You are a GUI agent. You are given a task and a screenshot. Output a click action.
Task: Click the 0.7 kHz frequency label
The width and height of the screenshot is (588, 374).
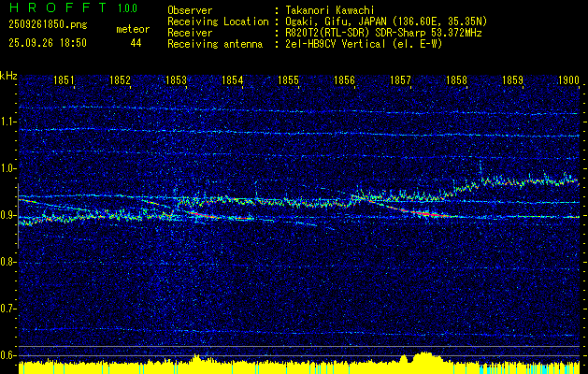[x=8, y=309]
